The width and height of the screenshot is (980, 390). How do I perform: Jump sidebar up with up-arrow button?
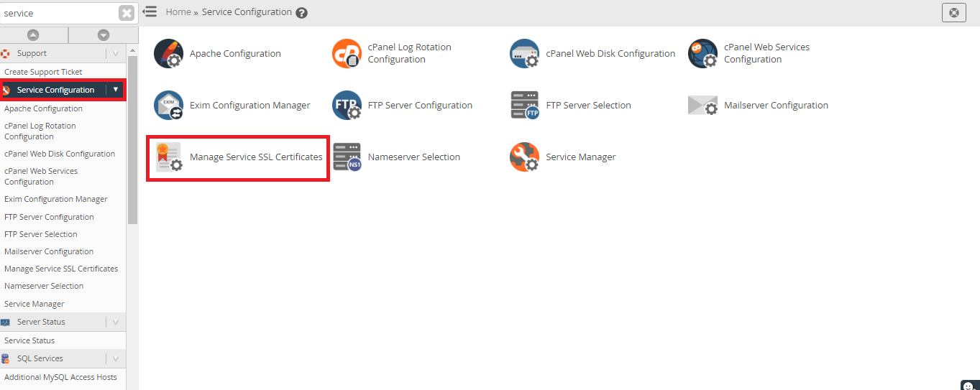33,35
